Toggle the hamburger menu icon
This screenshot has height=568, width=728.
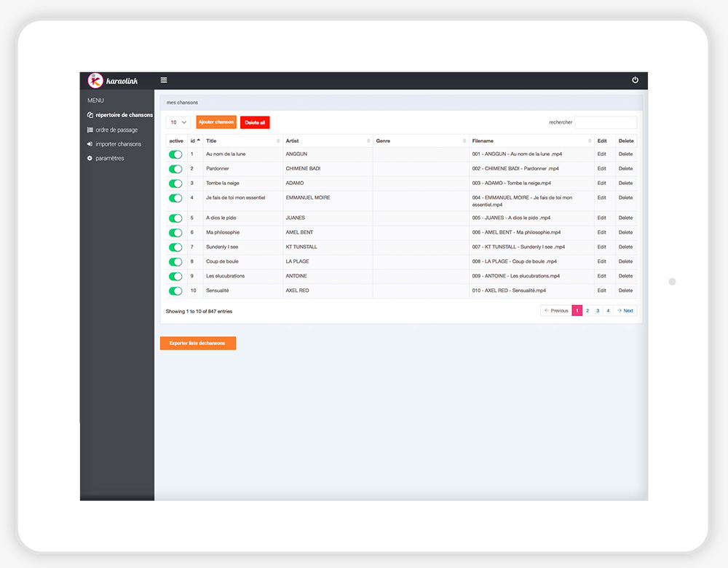(x=164, y=80)
